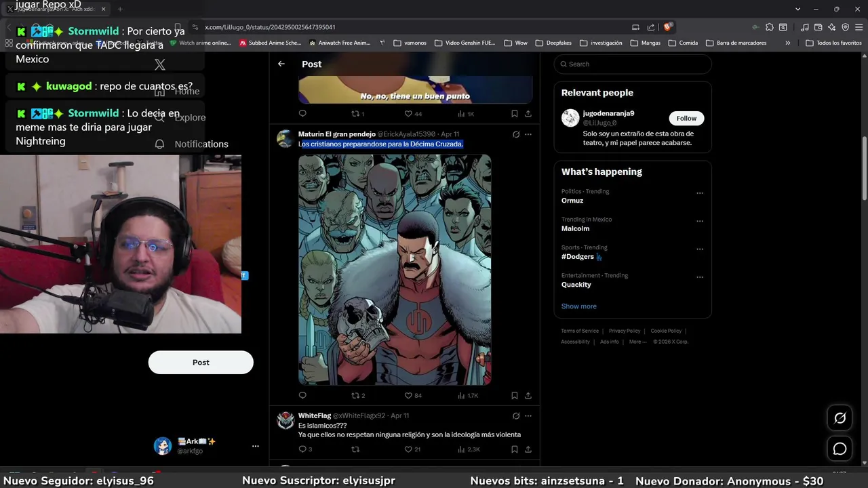This screenshot has height=488, width=868.
Task: Open Maturin El gran pendejo's profile name
Action: (x=337, y=134)
